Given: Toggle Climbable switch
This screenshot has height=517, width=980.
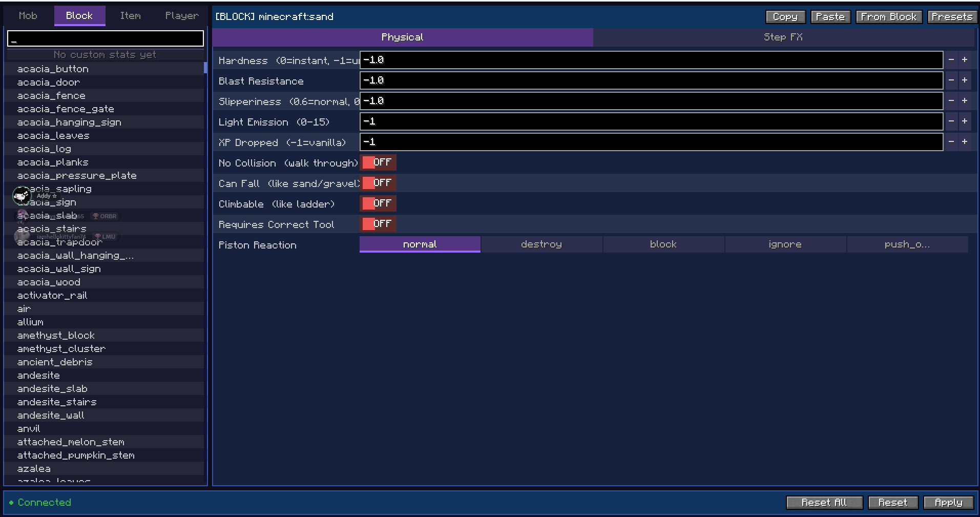Looking at the screenshot, I should point(378,203).
